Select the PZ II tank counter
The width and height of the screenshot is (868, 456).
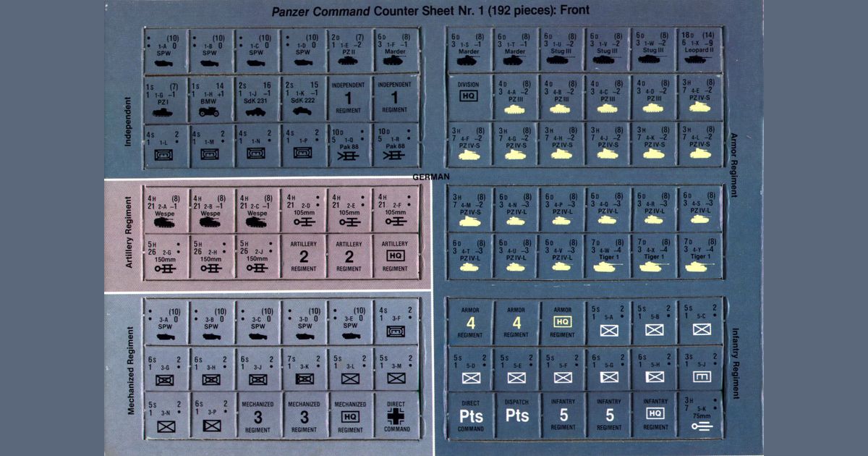click(350, 49)
